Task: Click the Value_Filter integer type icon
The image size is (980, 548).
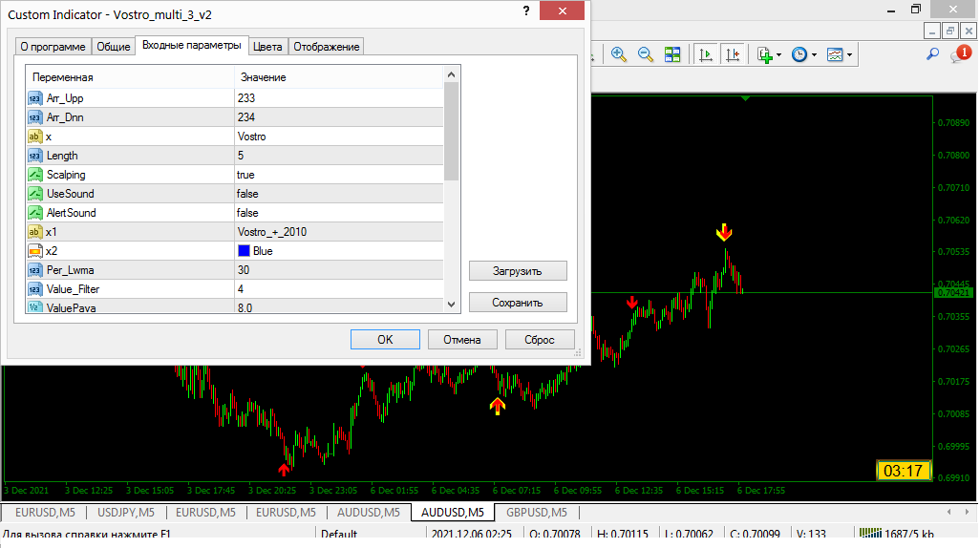Action: [35, 289]
